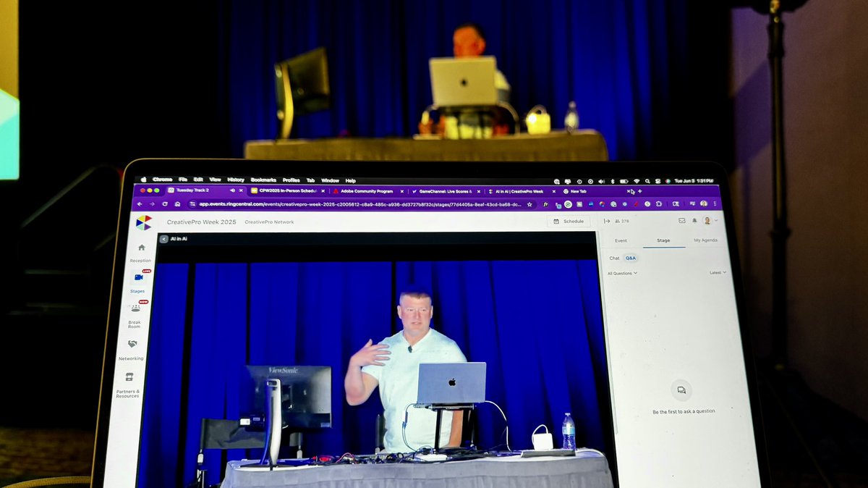Viewport: 868px width, 488px height.
Task: Click the Schedule button
Action: coord(569,221)
